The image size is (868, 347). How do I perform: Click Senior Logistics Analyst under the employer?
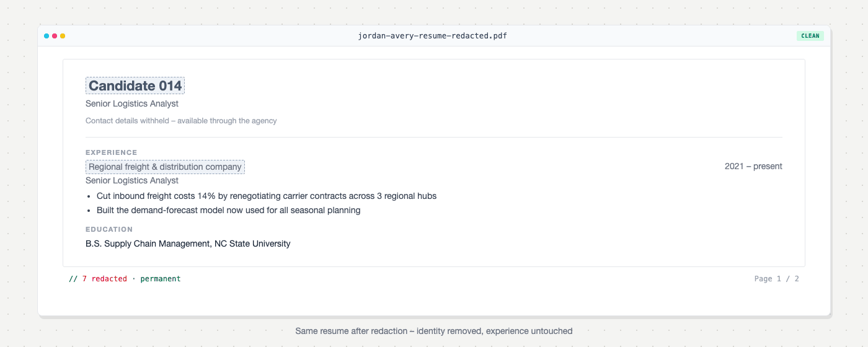pos(132,180)
